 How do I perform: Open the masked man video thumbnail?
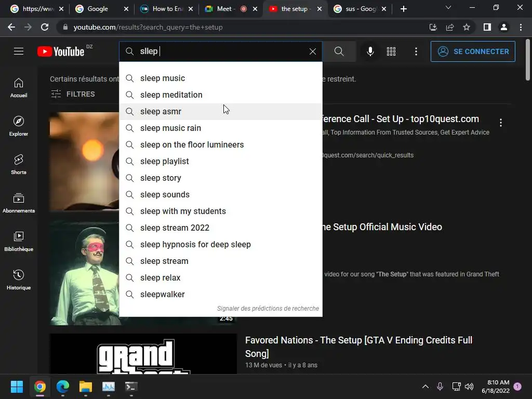click(85, 273)
